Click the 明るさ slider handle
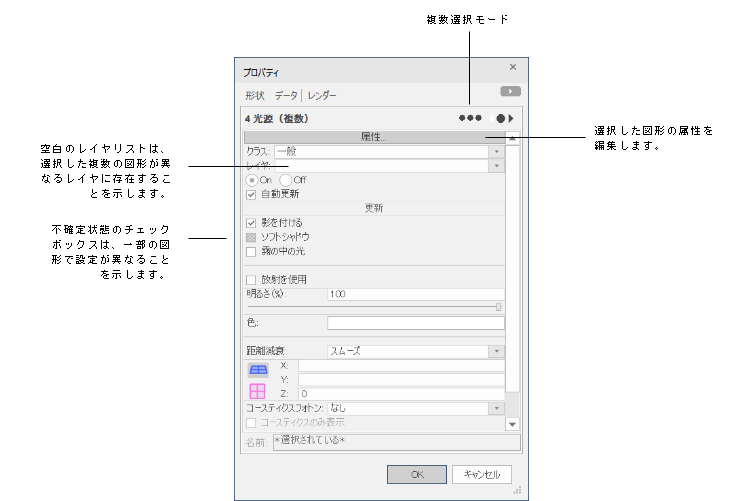The width and height of the screenshot is (732, 501). (498, 307)
